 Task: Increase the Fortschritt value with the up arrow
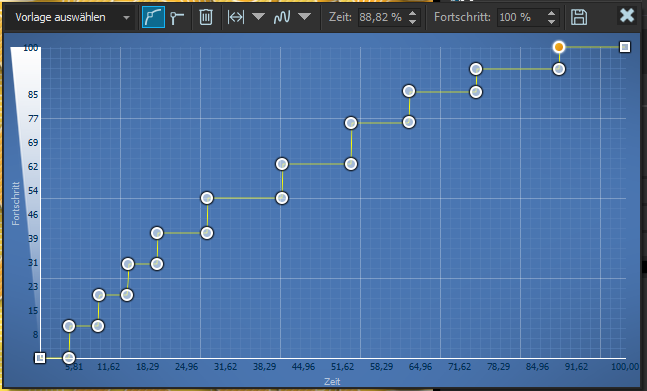pos(551,13)
